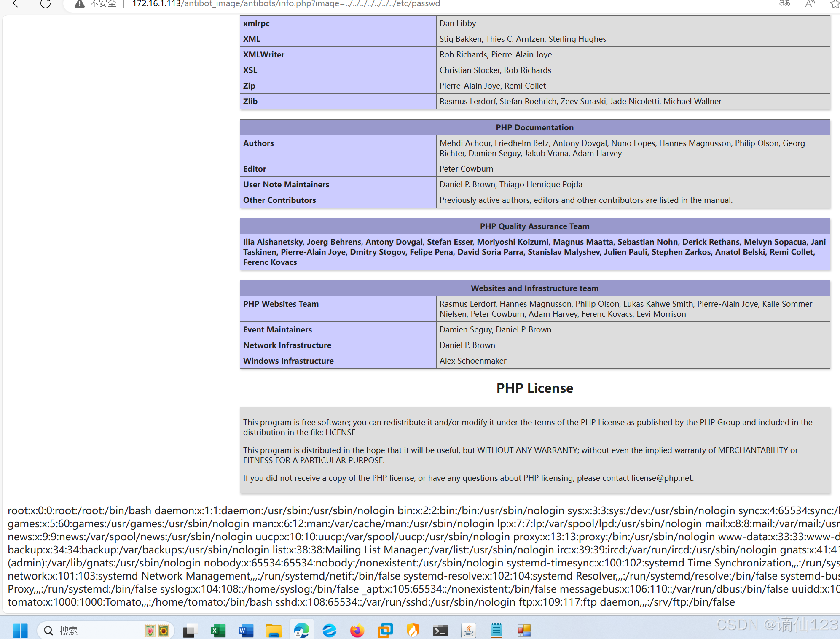Click 'PHP Quality Assurance Team' header
The image size is (840, 639).
tap(535, 226)
